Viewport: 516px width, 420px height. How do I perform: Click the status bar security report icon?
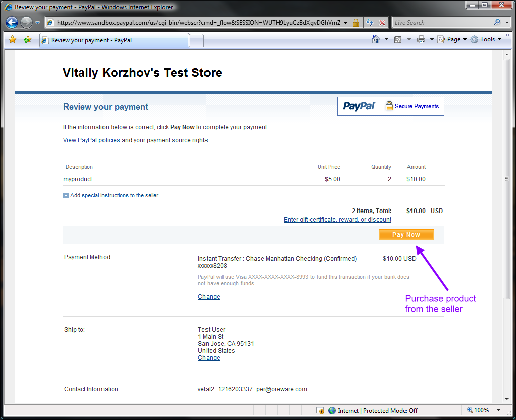pos(320,410)
